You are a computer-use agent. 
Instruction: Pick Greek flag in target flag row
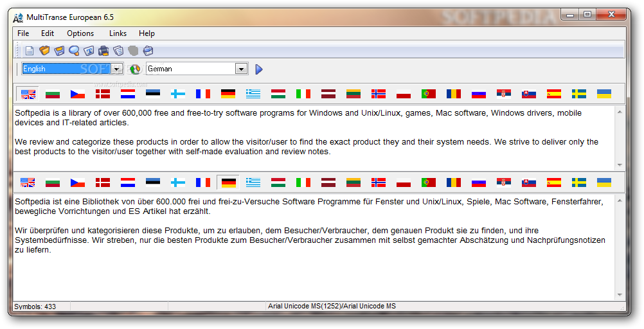[x=253, y=182]
